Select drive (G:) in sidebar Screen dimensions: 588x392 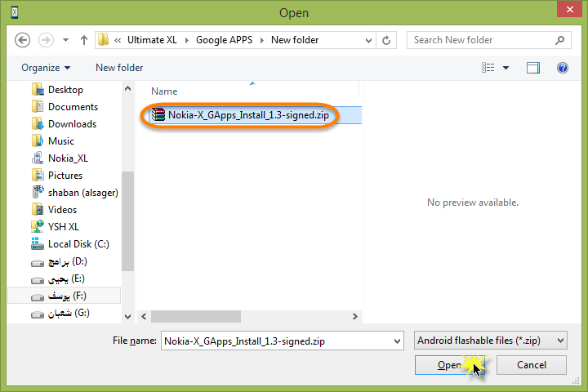pyautogui.click(x=69, y=314)
